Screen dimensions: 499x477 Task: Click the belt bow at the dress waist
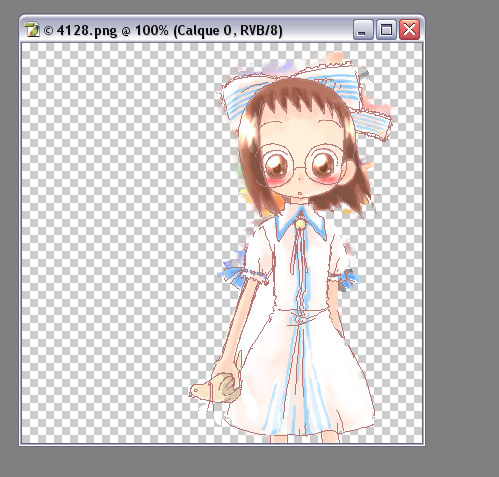tap(303, 317)
